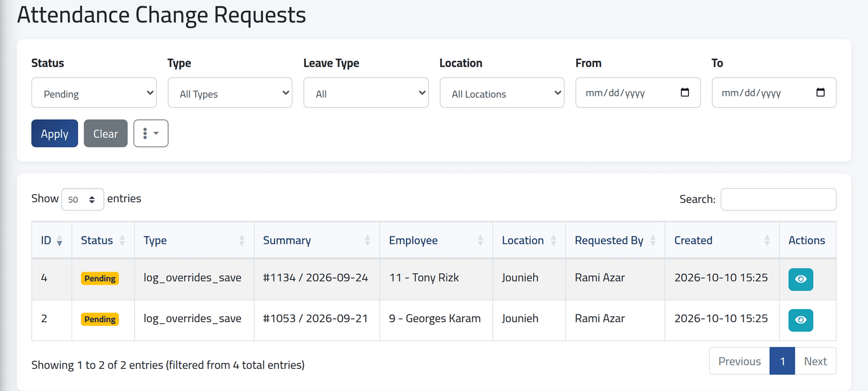Open calendar picker in From date field
868x391 pixels.
(685, 93)
